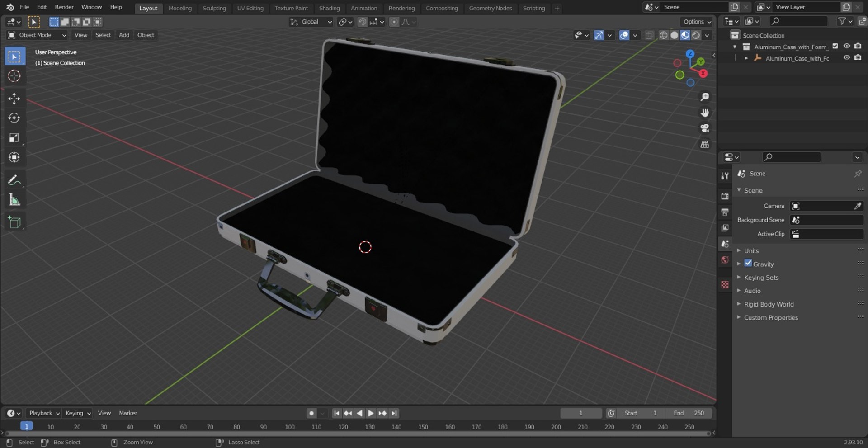Click the camera eyedropper icon
Image resolution: width=868 pixels, height=448 pixels.
tap(857, 206)
